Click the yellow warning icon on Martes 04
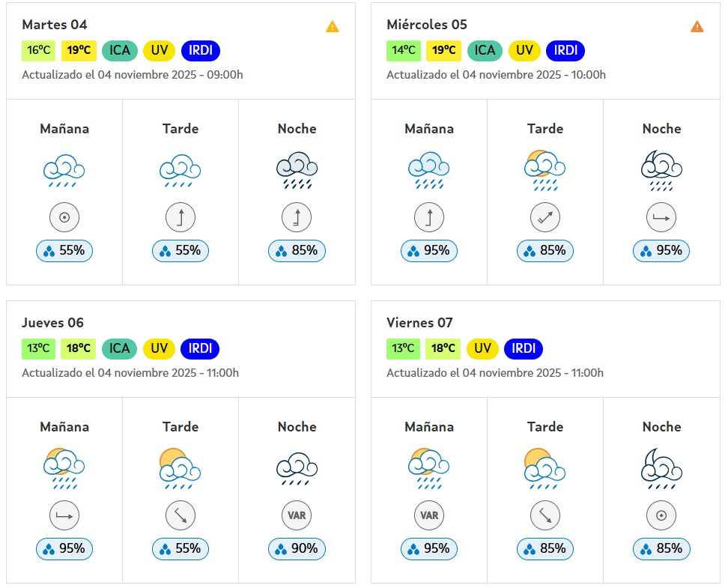 333,26
